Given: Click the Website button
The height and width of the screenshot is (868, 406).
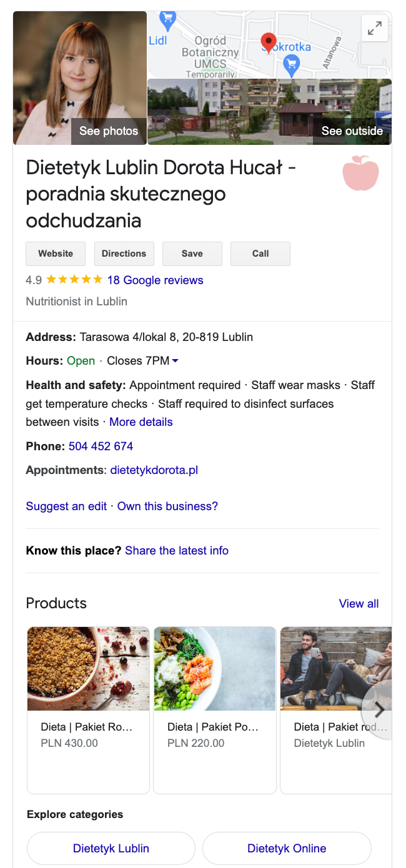Looking at the screenshot, I should (x=56, y=254).
